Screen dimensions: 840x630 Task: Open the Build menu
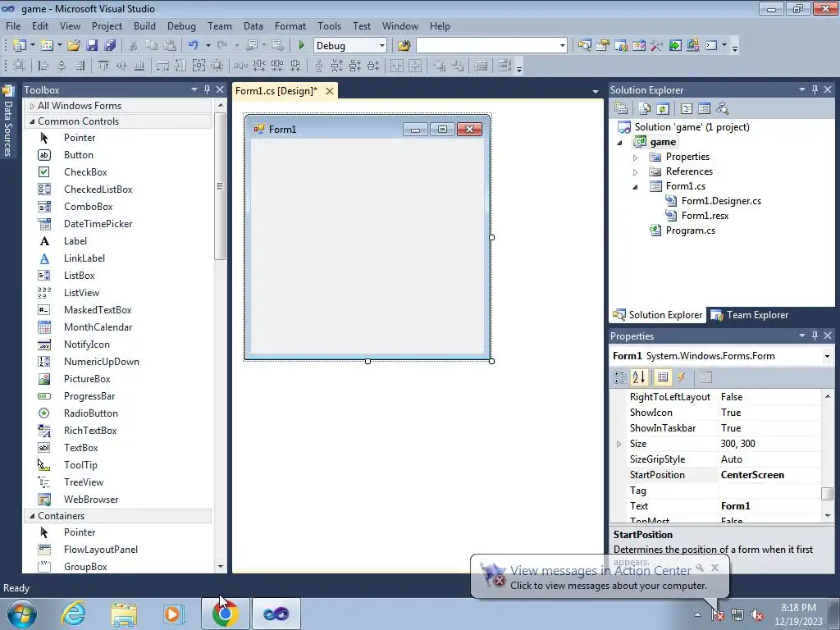point(144,25)
